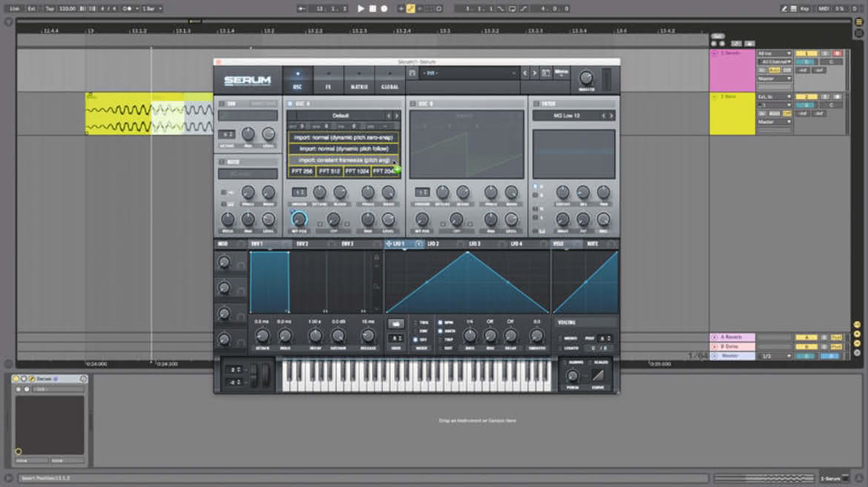Toggle LFO BPM sync checkbox
The width and height of the screenshot is (868, 487).
pyautogui.click(x=440, y=322)
